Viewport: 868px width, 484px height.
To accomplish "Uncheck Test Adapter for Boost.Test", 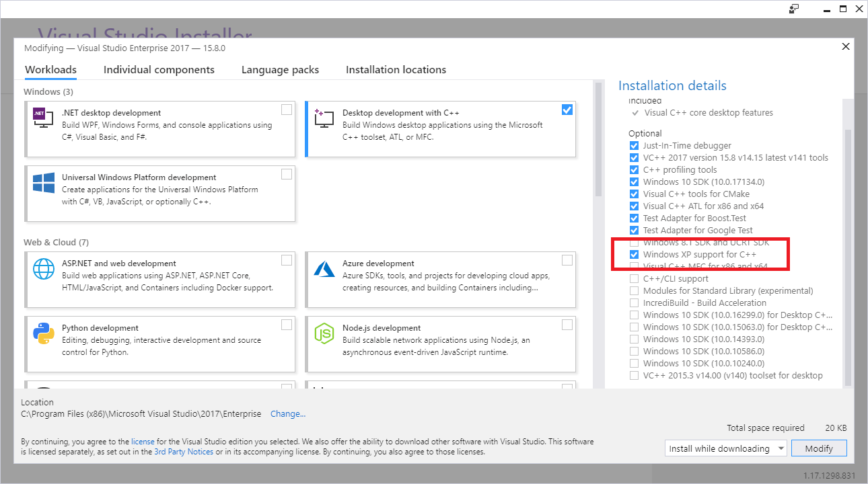I will (x=634, y=218).
